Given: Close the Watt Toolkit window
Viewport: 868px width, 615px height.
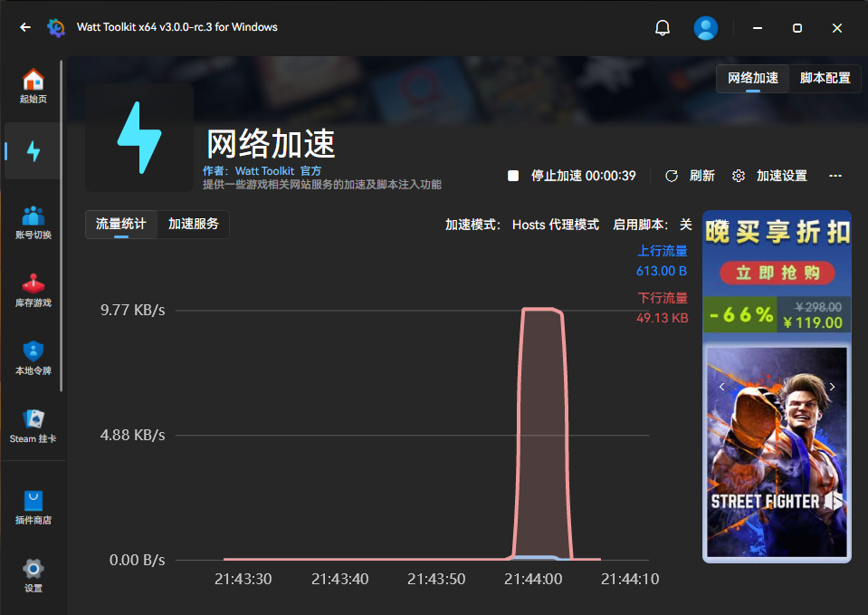Looking at the screenshot, I should pyautogui.click(x=837, y=28).
